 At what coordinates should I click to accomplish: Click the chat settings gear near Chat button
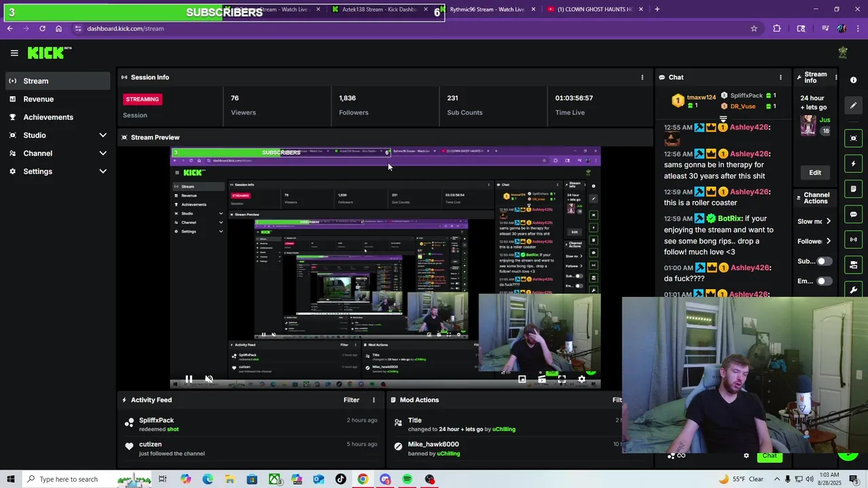746,455
